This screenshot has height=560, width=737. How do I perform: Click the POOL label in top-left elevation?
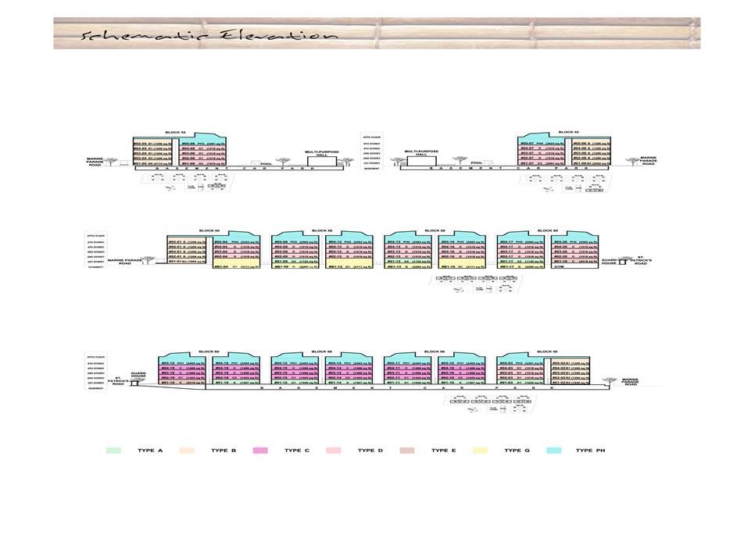266,163
